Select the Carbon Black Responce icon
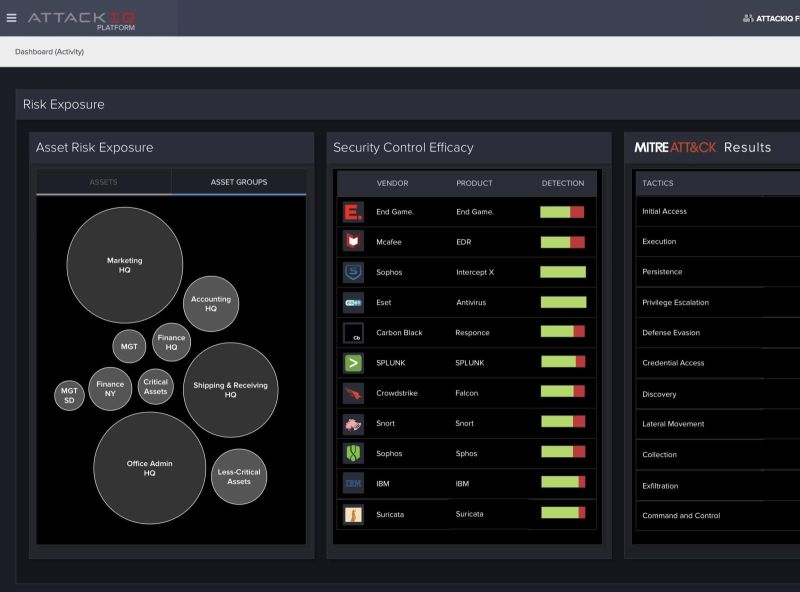The width and height of the screenshot is (800, 592). click(x=355, y=332)
